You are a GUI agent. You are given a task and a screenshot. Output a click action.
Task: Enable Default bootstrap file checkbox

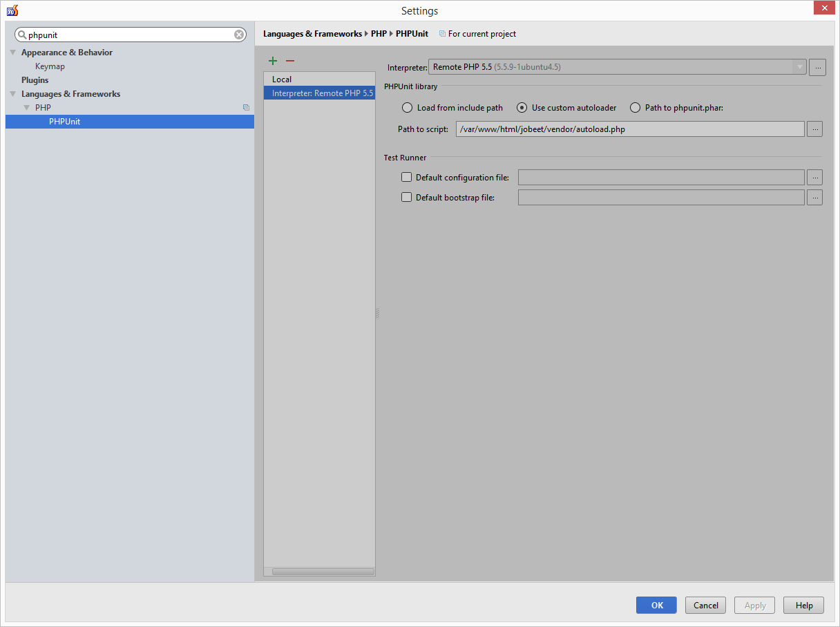click(406, 197)
